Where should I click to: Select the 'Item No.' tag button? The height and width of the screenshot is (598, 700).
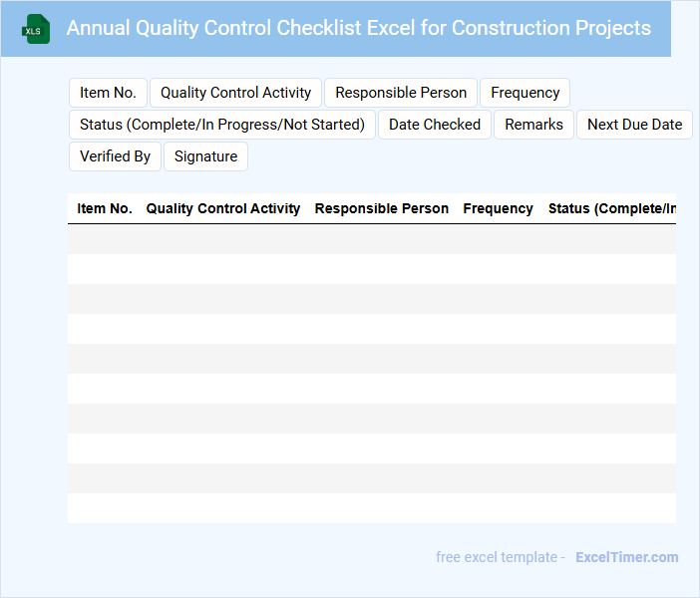click(x=108, y=93)
